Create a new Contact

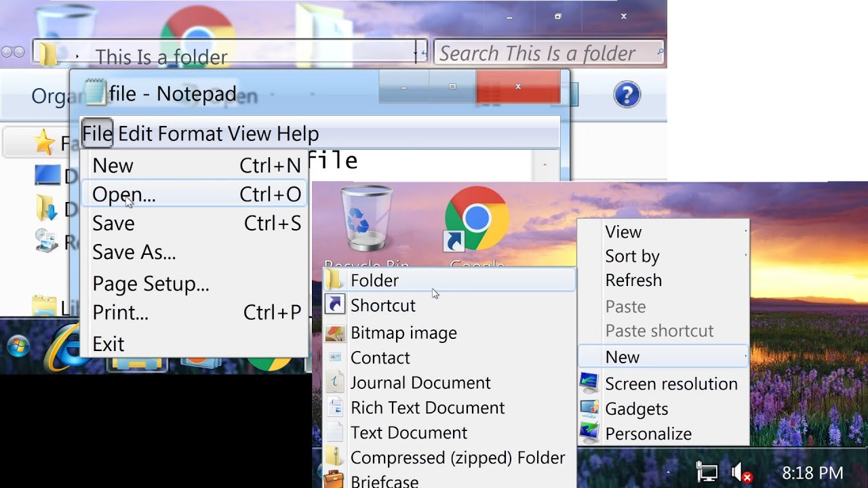point(449,357)
